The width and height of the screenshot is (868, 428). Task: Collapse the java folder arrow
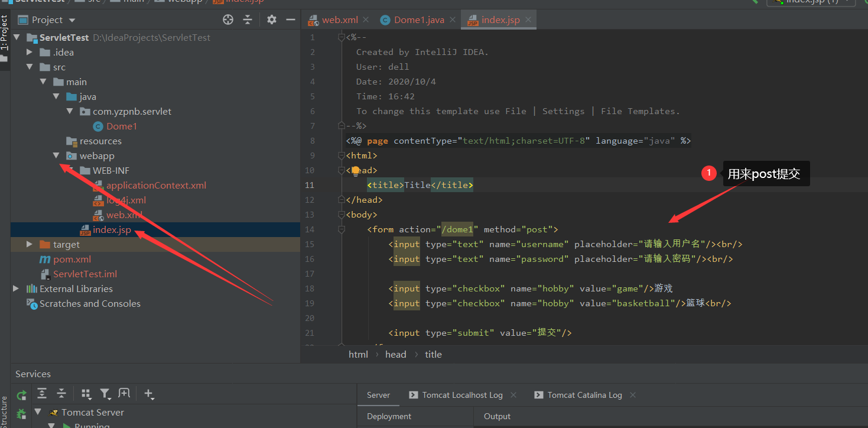click(x=56, y=96)
